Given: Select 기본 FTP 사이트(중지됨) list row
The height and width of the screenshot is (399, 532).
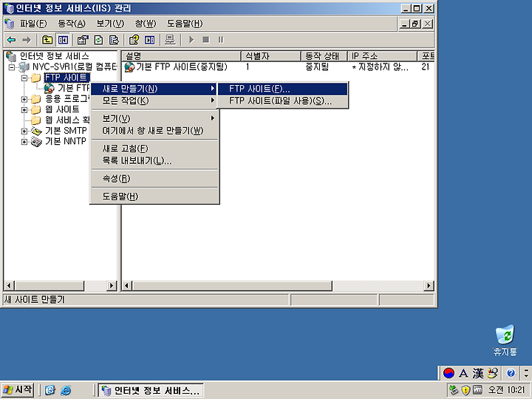Looking at the screenshot, I should coord(176,66).
